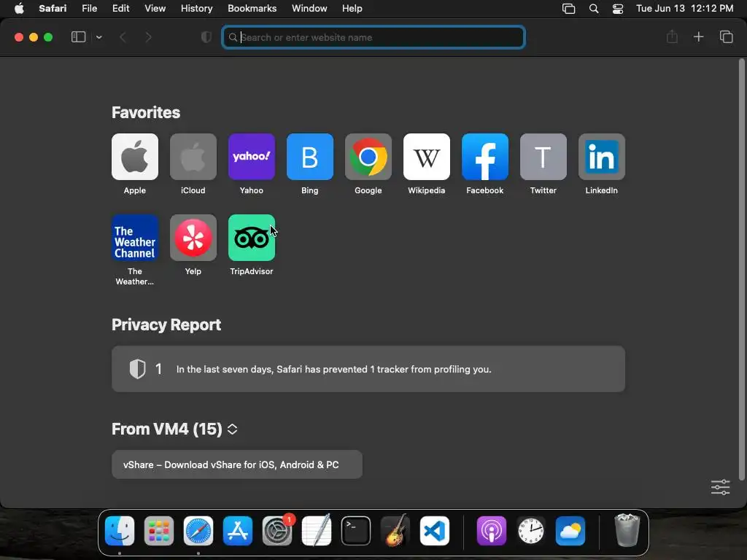Go forward to next page
The image size is (747, 560).
148,37
